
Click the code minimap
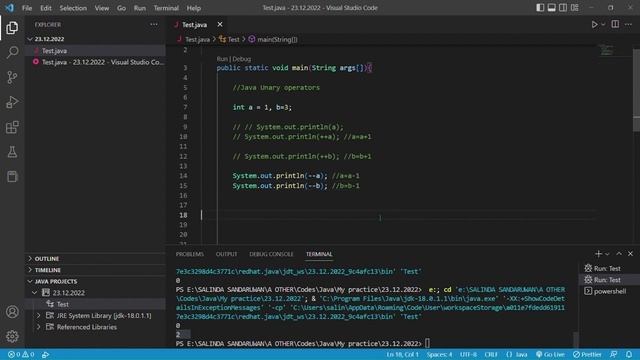(607, 51)
